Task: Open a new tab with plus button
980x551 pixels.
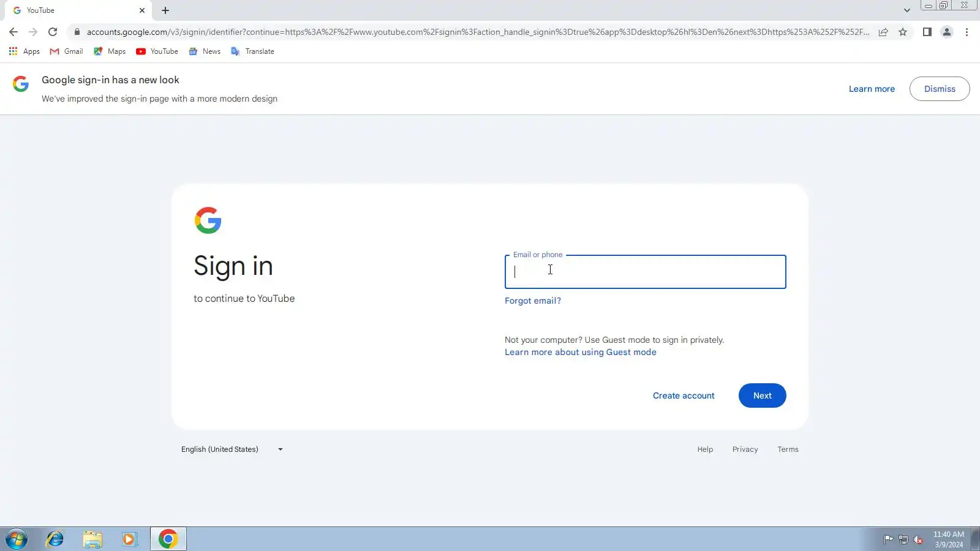Action: pos(165,10)
